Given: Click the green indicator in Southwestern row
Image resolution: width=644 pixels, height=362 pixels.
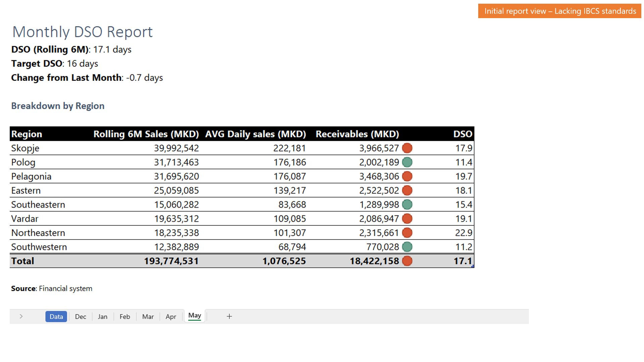Looking at the screenshot, I should pos(407,247).
